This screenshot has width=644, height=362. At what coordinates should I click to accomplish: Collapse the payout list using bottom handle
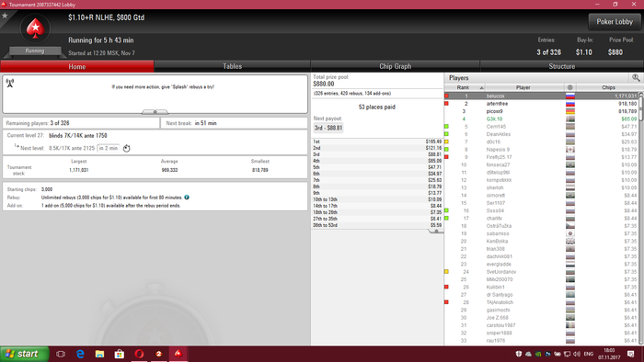tap(436, 232)
